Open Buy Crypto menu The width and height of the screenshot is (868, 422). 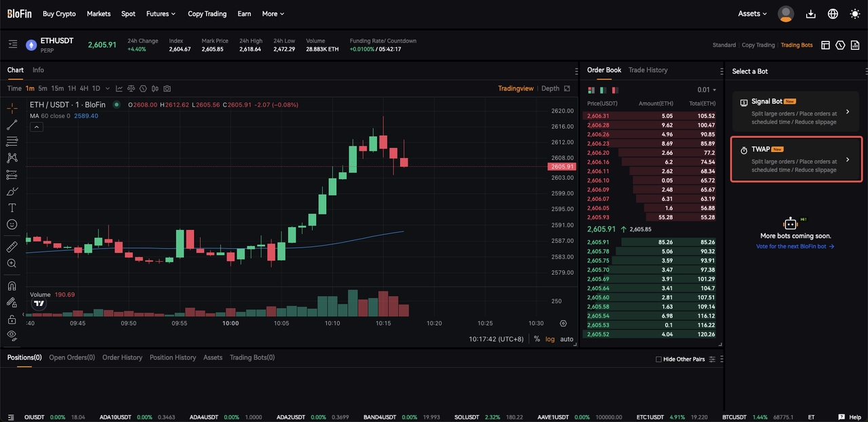pyautogui.click(x=59, y=14)
